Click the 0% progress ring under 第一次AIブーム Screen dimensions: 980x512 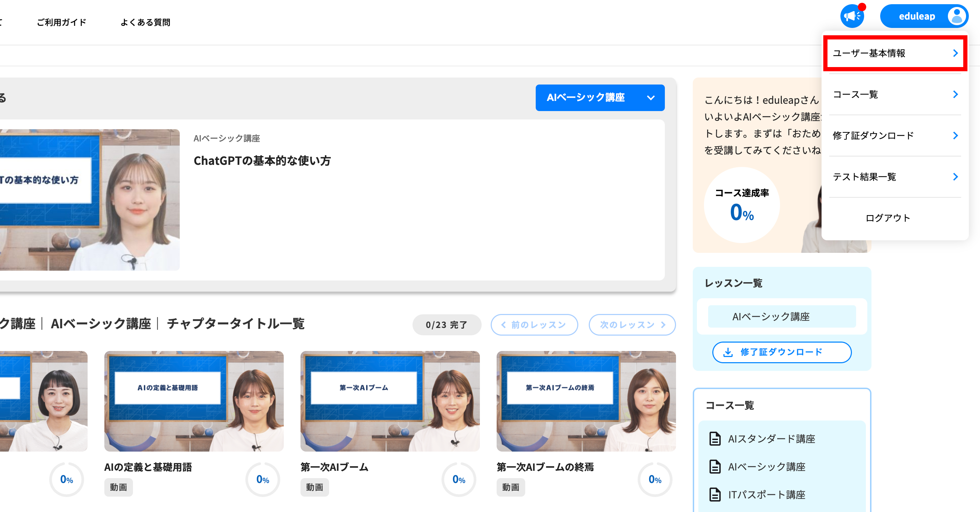pos(459,479)
